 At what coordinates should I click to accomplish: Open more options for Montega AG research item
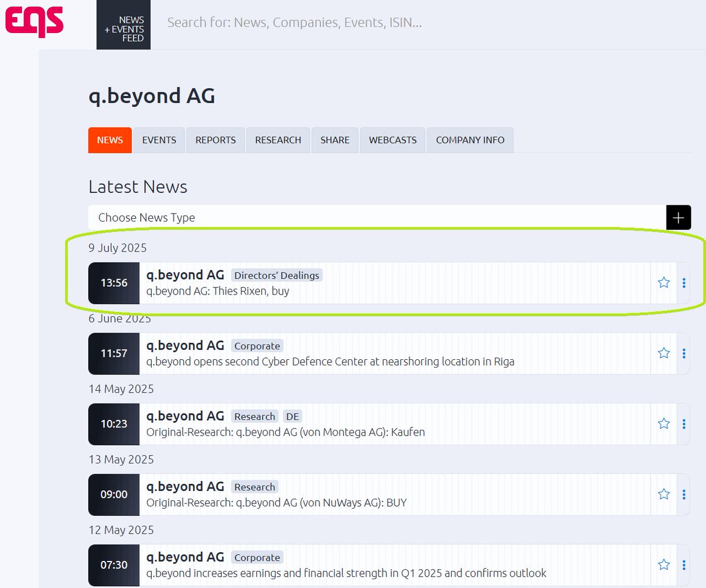(x=684, y=424)
